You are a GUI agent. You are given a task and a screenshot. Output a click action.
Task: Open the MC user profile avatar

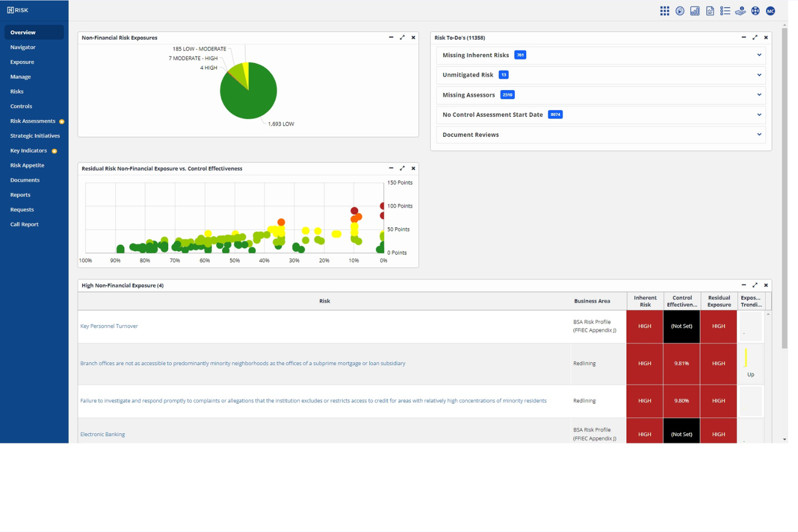(770, 10)
